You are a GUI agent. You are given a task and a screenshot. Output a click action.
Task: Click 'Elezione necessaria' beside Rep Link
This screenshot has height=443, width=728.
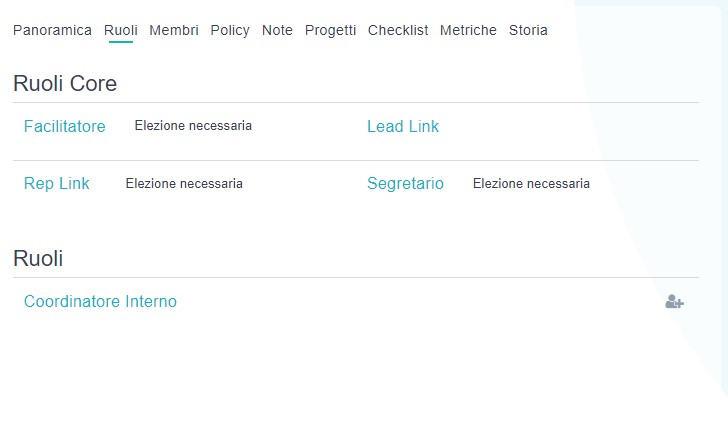[x=184, y=184]
